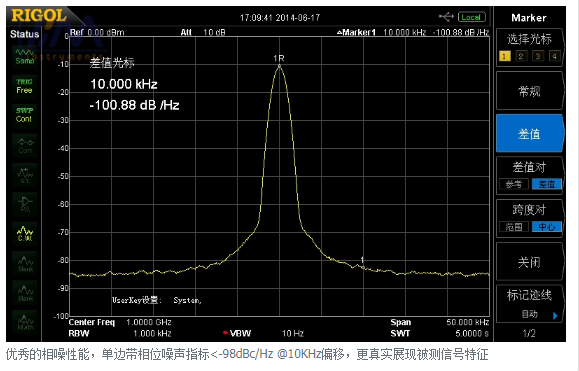Select the 差值 menu item

point(529,134)
